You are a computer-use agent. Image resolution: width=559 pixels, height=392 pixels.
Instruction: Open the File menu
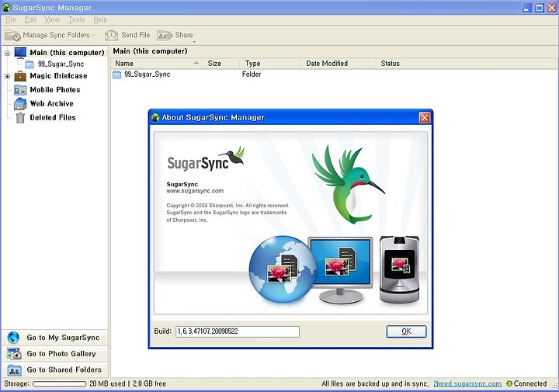click(11, 19)
